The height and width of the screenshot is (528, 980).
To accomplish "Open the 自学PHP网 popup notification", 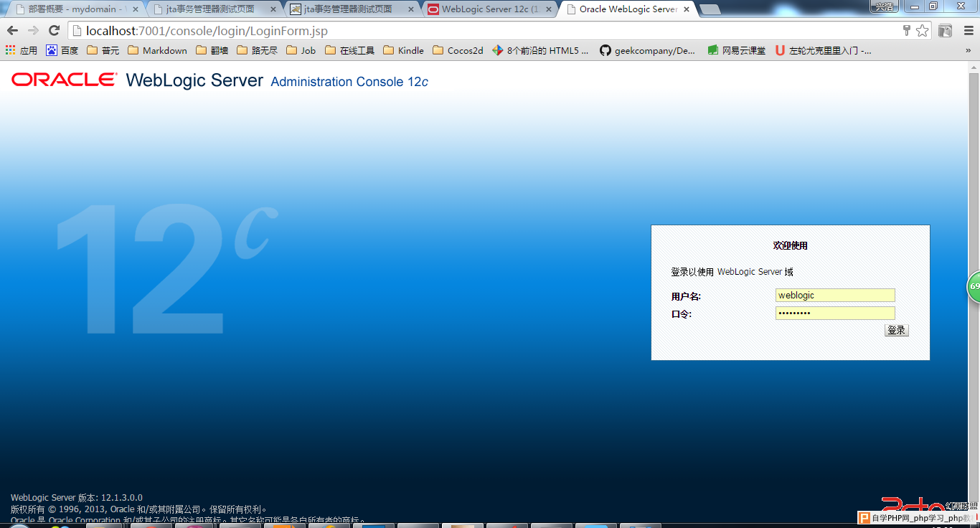I will tap(917, 518).
